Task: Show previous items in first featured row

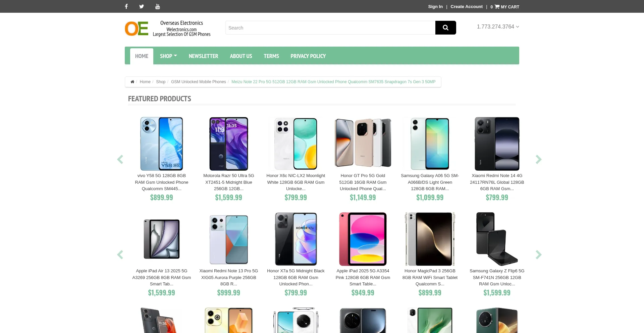Action: click(120, 159)
